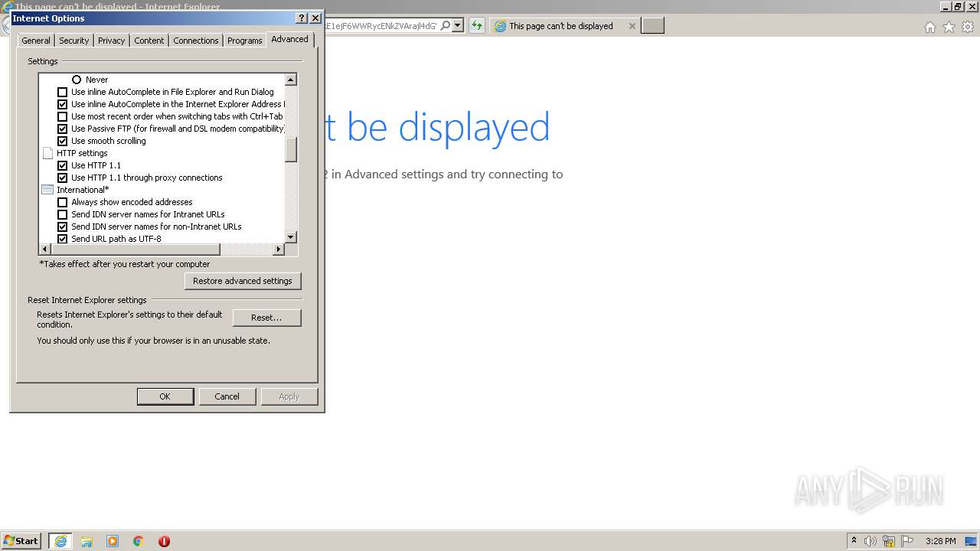Switch to the Programs tab
This screenshot has height=551, width=980.
pos(245,41)
